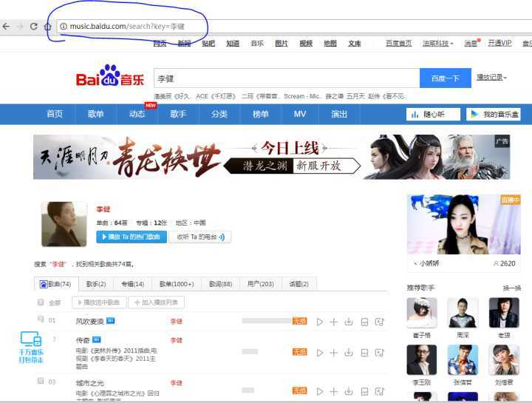Click the 无损 badge on the 城市之光 row
Image resolution: width=532 pixels, height=403 pixels.
(299, 390)
